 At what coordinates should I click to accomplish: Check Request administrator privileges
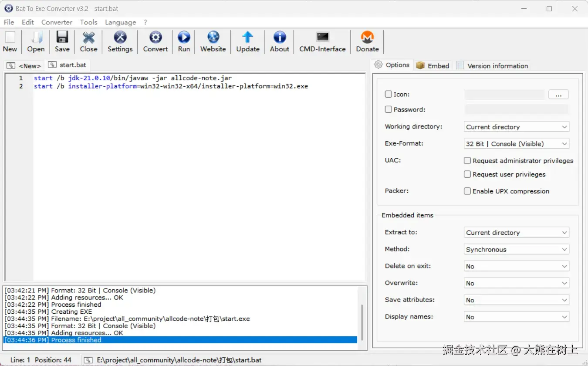[467, 160]
